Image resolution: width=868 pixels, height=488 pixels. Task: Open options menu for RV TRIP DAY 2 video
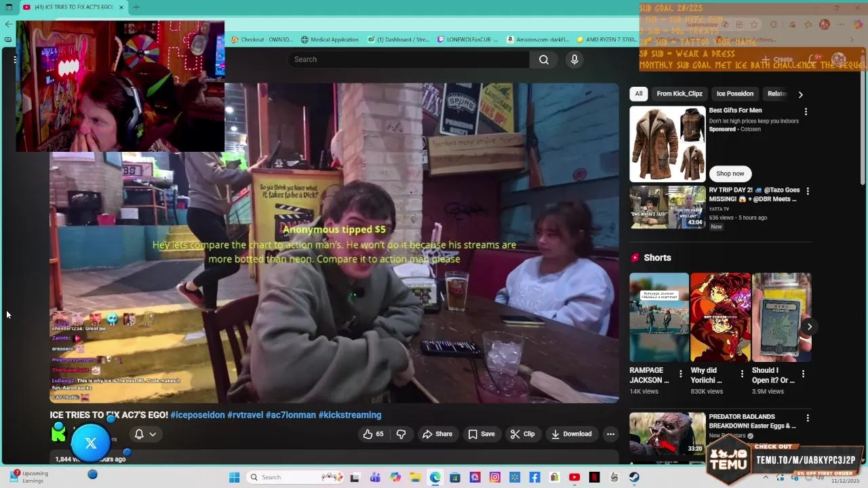tap(807, 191)
